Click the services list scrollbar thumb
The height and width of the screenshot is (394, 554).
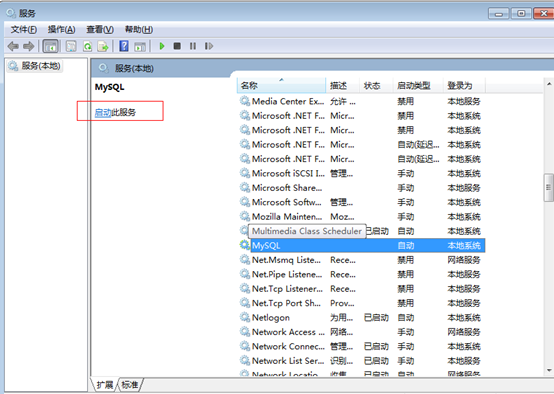click(549, 187)
